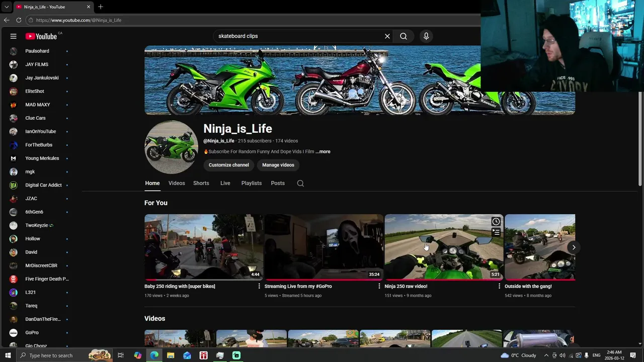Close the Ninja_is_Life browser tab
Viewport: 644px width, 362px height.
click(x=89, y=7)
